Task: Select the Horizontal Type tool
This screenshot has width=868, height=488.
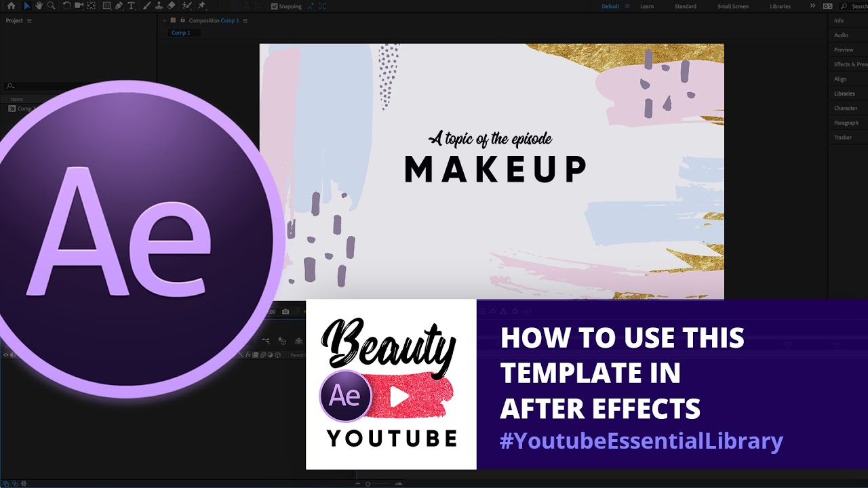Action: [132, 6]
